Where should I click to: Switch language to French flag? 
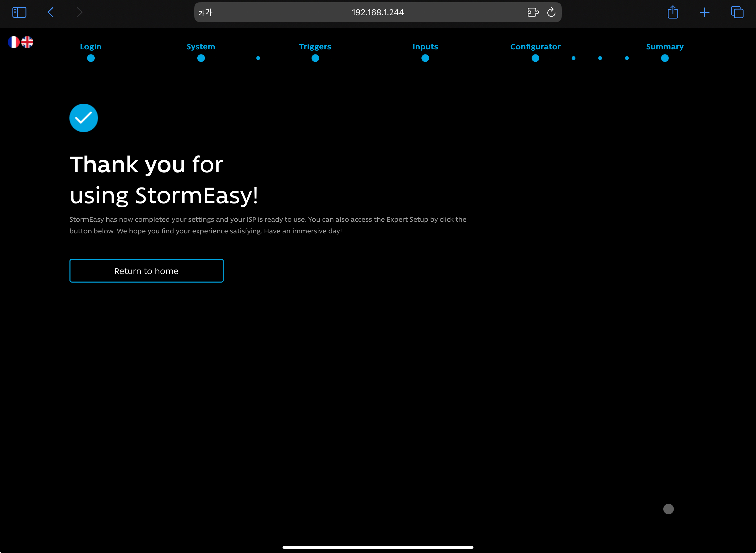point(13,42)
